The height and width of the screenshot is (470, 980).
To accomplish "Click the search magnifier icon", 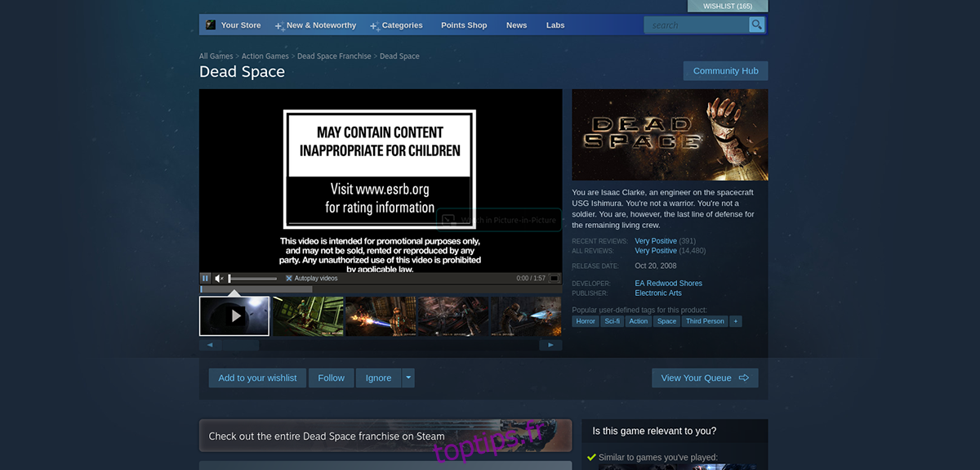I will click(x=757, y=25).
